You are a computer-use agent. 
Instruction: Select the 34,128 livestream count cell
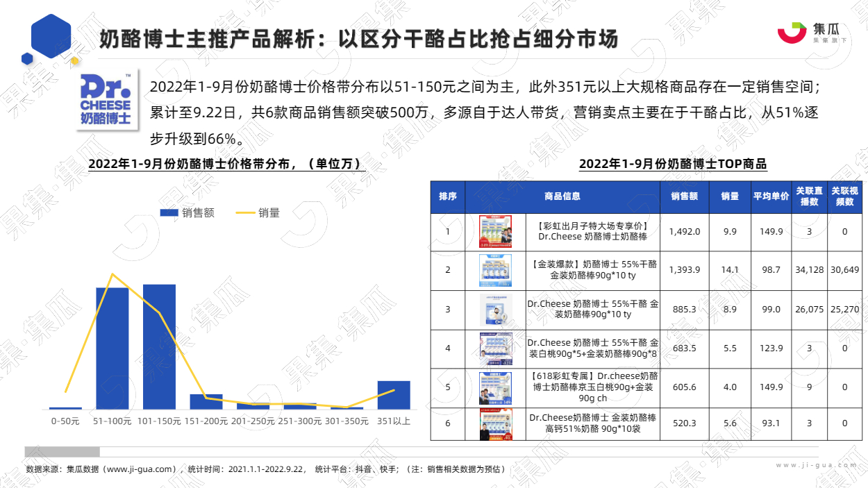click(810, 270)
